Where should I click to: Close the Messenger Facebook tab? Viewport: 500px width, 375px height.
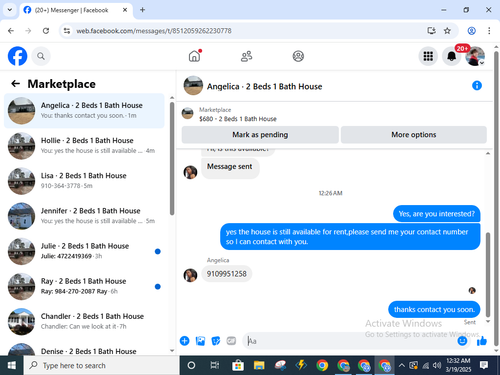(x=125, y=10)
